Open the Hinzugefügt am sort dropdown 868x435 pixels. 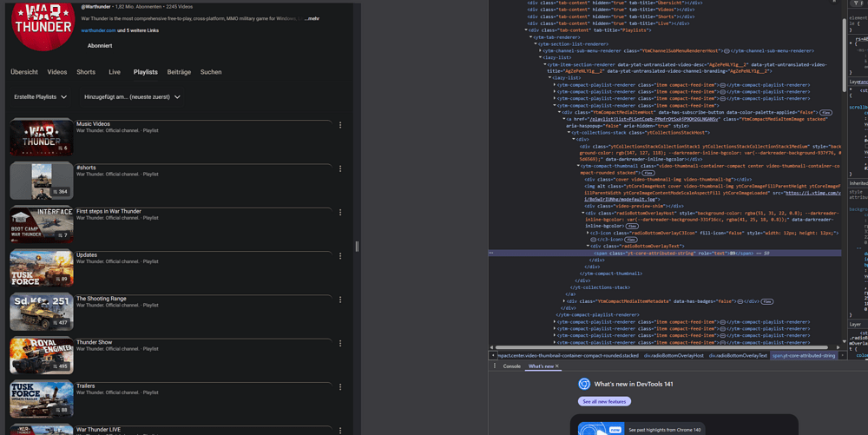(132, 97)
